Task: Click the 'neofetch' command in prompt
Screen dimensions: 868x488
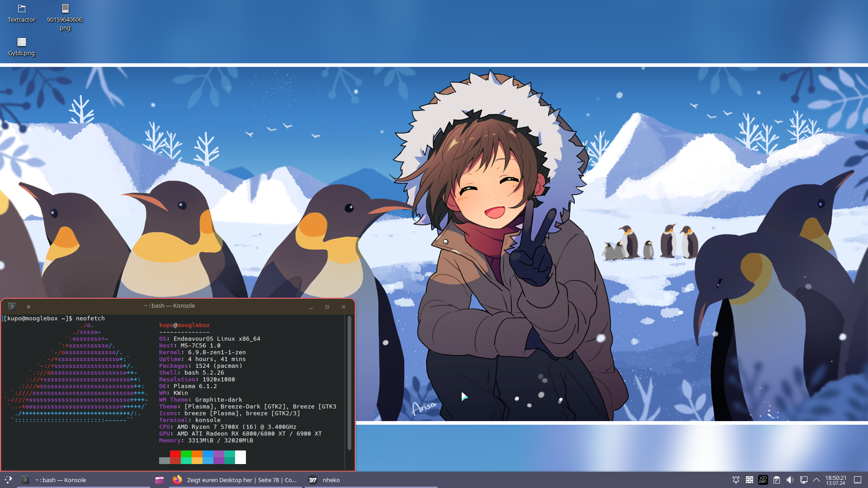Action: click(90, 319)
